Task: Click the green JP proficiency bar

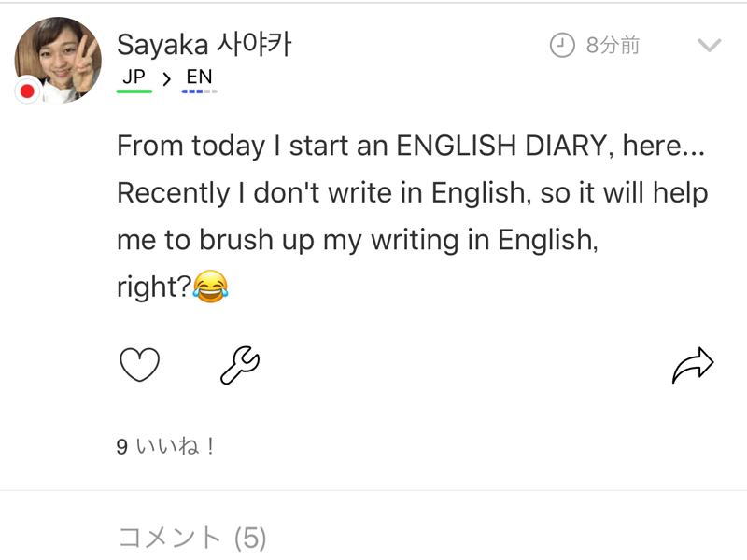Action: (134, 91)
